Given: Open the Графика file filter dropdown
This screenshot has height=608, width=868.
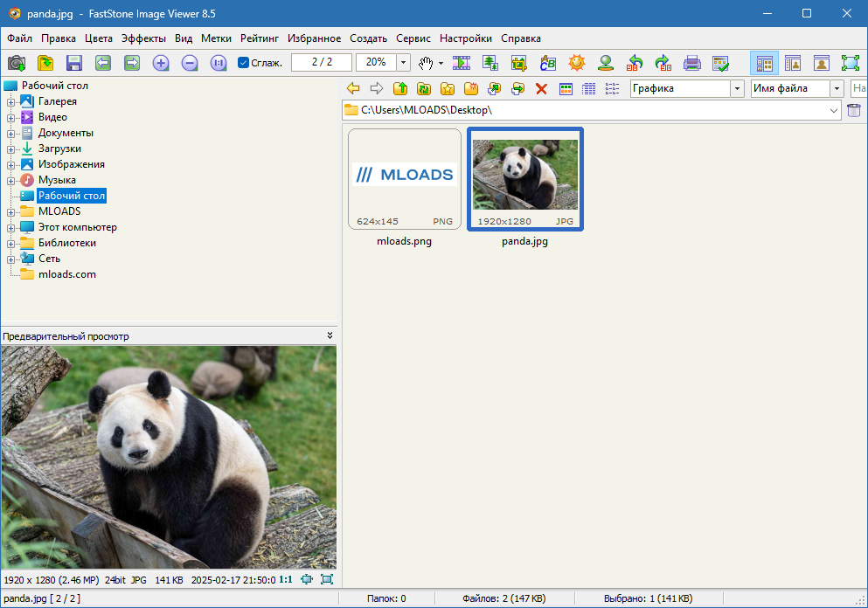Looking at the screenshot, I should tap(737, 88).
